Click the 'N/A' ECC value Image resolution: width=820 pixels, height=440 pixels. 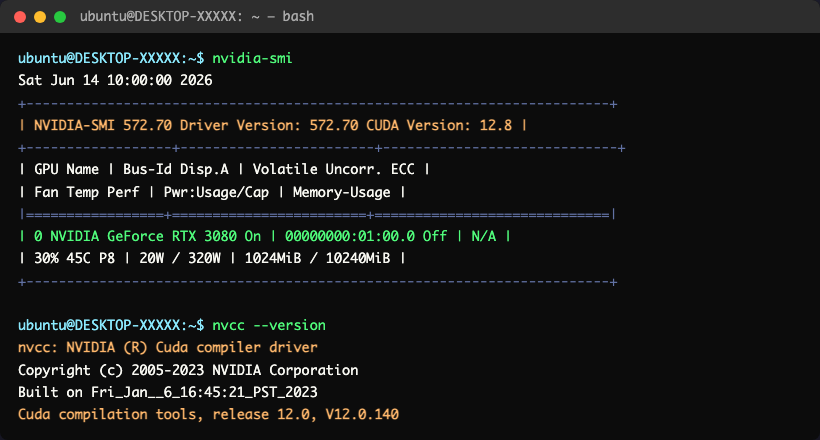484,236
